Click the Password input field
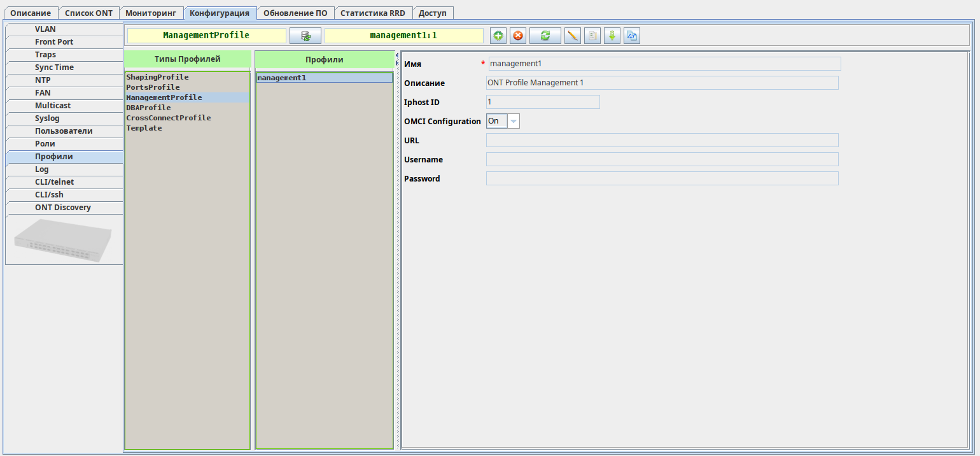This screenshot has height=456, width=980. coord(662,178)
